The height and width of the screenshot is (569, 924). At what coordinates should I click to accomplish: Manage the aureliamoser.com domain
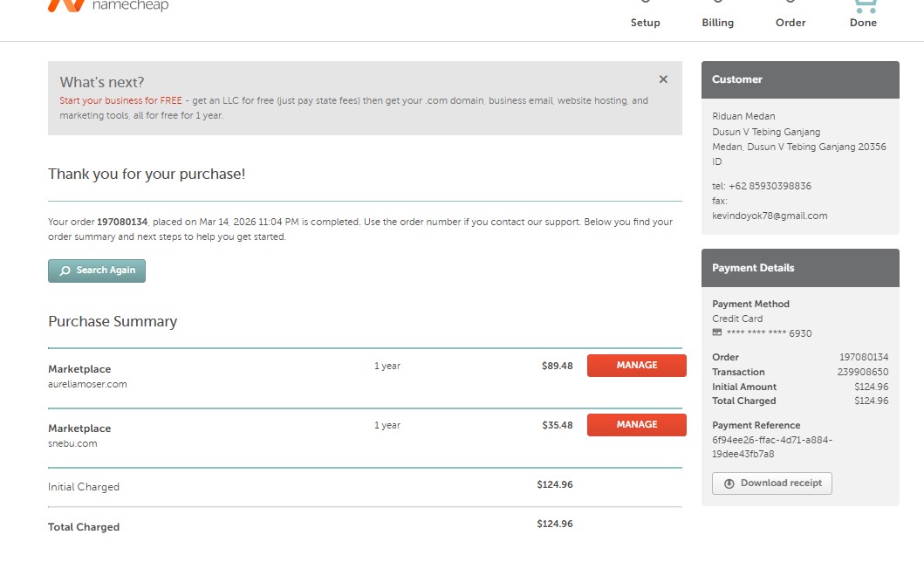[x=636, y=366]
